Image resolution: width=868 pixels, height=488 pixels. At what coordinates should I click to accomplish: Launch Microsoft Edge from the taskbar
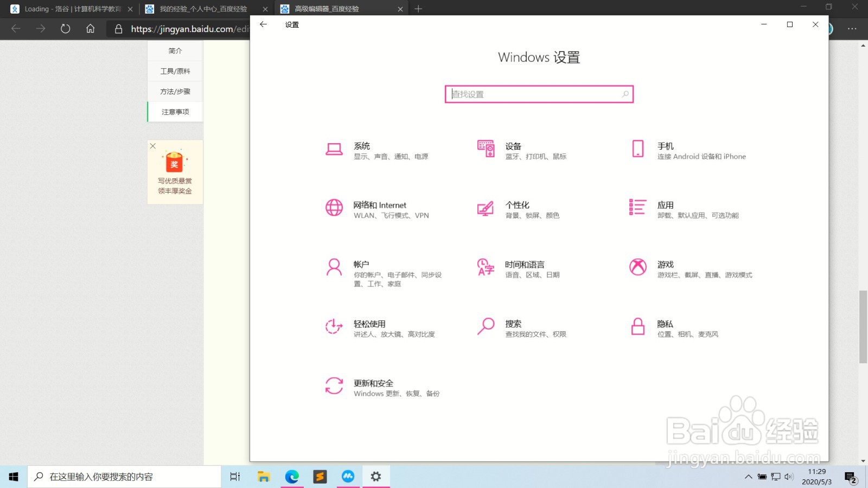(x=292, y=477)
